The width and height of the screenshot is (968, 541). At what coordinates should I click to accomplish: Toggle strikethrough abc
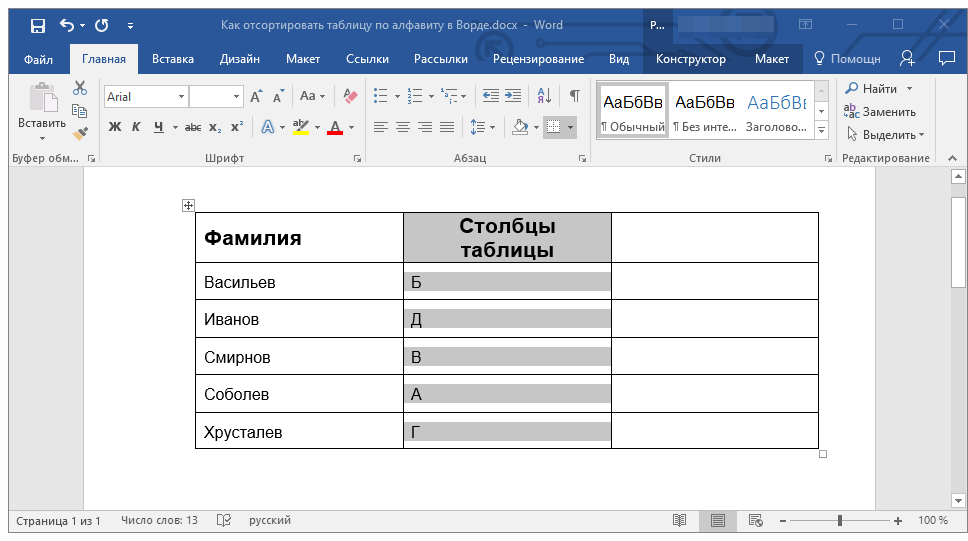[x=193, y=127]
